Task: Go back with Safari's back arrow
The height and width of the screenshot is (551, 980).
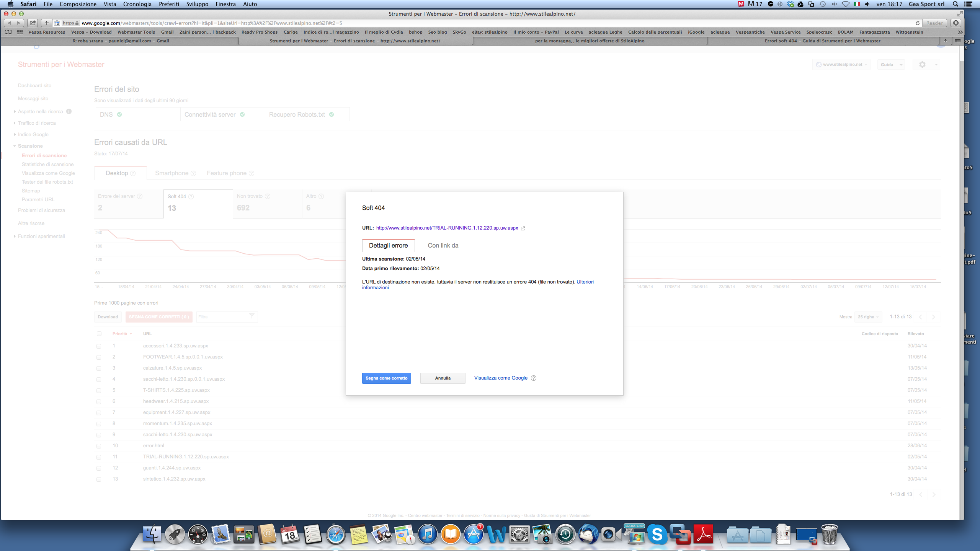Action: coord(9,23)
